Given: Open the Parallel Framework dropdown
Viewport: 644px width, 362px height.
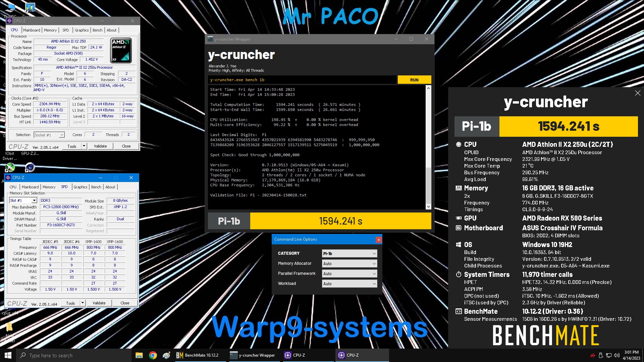Looking at the screenshot, I should [x=349, y=274].
